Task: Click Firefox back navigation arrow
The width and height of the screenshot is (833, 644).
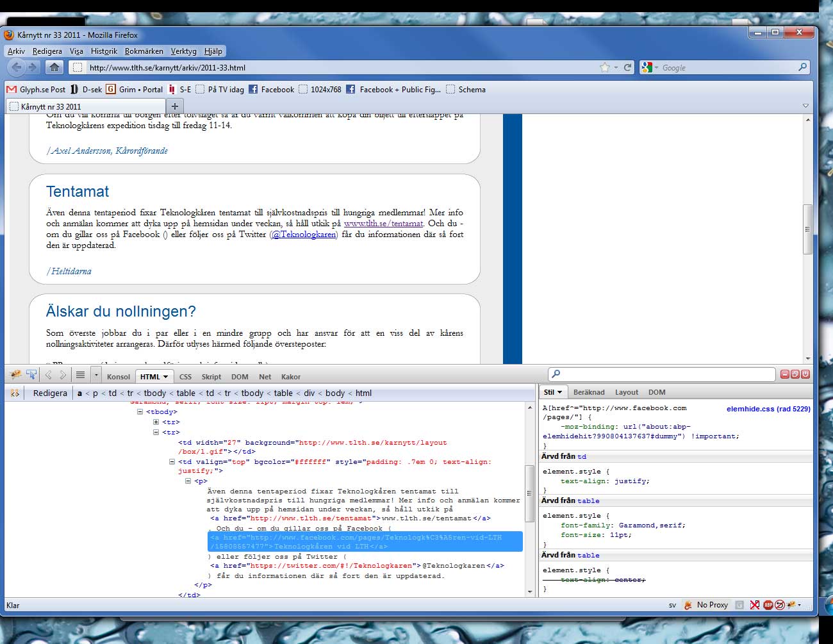Action: [17, 67]
